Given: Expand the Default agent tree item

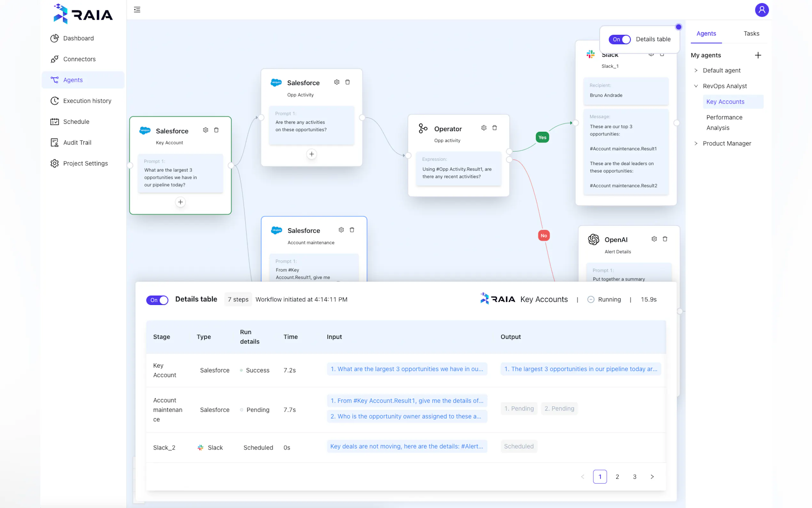Looking at the screenshot, I should pos(696,71).
